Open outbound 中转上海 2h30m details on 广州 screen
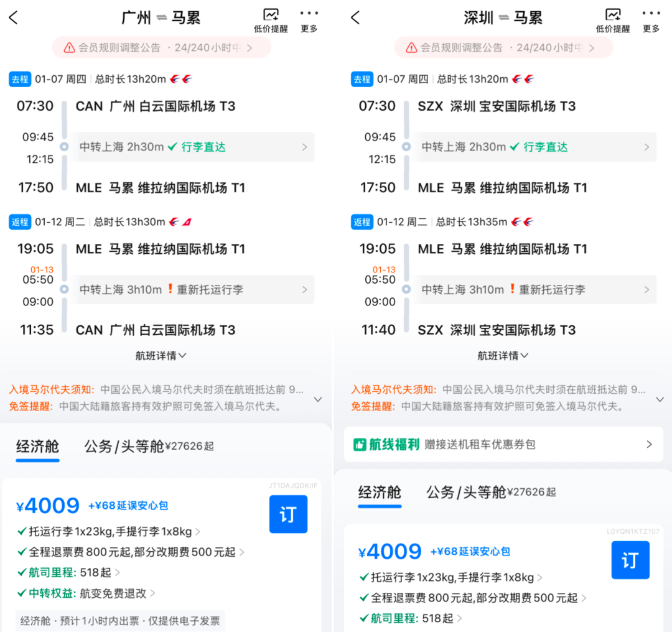The width and height of the screenshot is (672, 632). [x=193, y=147]
